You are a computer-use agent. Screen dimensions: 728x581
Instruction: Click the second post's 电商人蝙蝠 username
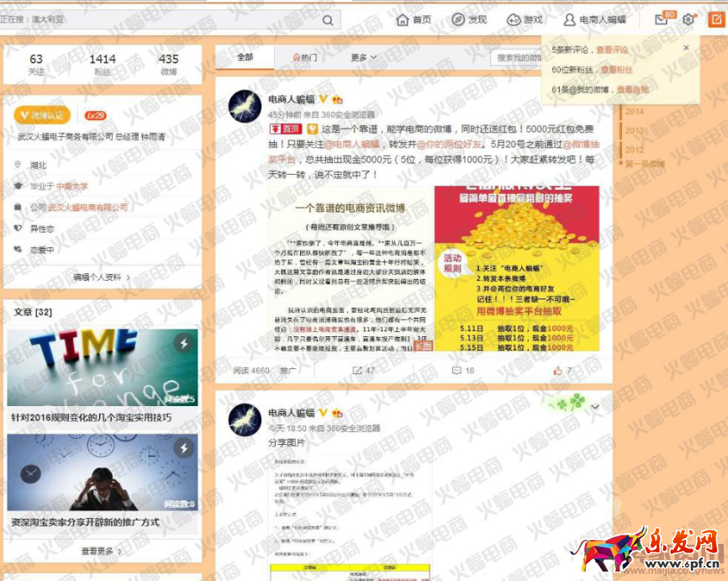tap(292, 412)
